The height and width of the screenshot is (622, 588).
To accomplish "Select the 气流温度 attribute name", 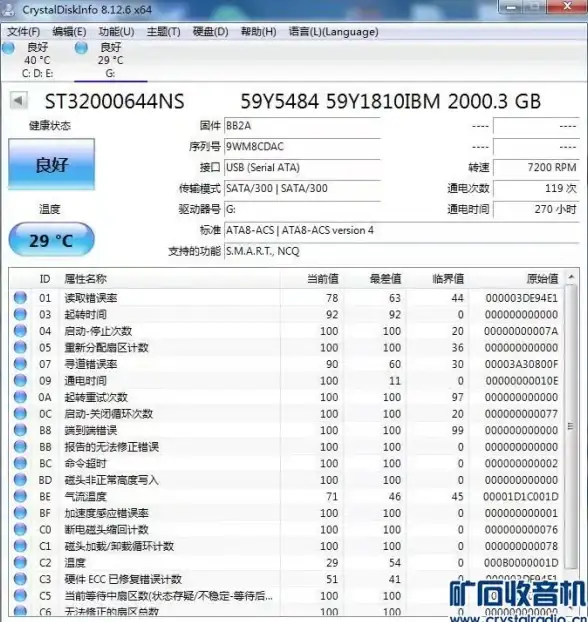I will tap(85, 497).
